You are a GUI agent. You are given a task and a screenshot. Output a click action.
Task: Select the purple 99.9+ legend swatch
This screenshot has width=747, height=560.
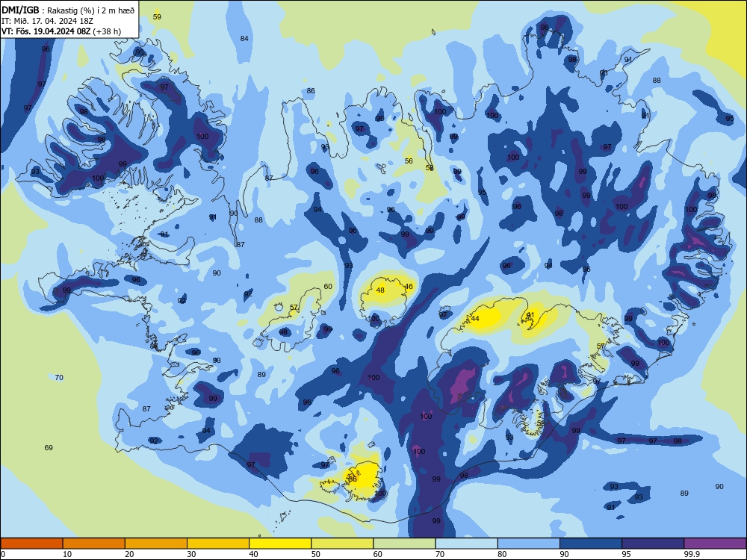(x=715, y=544)
